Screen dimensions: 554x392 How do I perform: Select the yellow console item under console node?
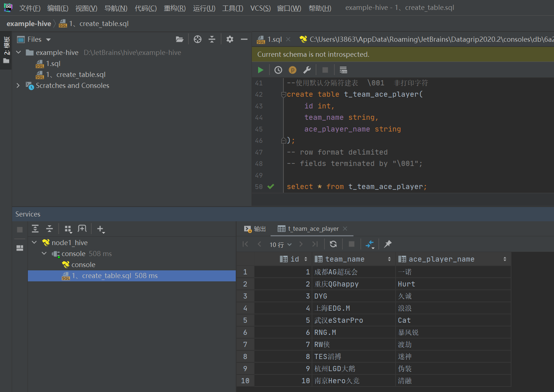tap(79, 265)
